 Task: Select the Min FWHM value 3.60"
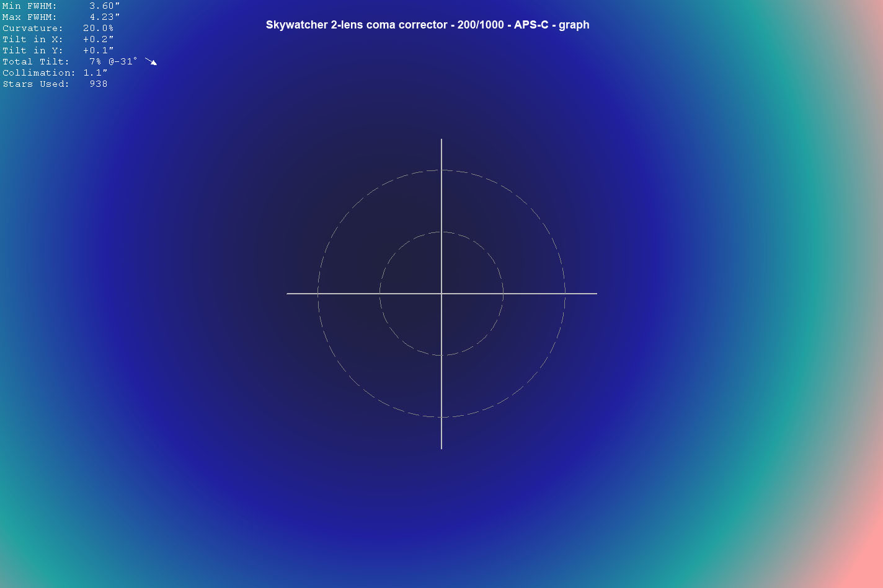(x=104, y=6)
